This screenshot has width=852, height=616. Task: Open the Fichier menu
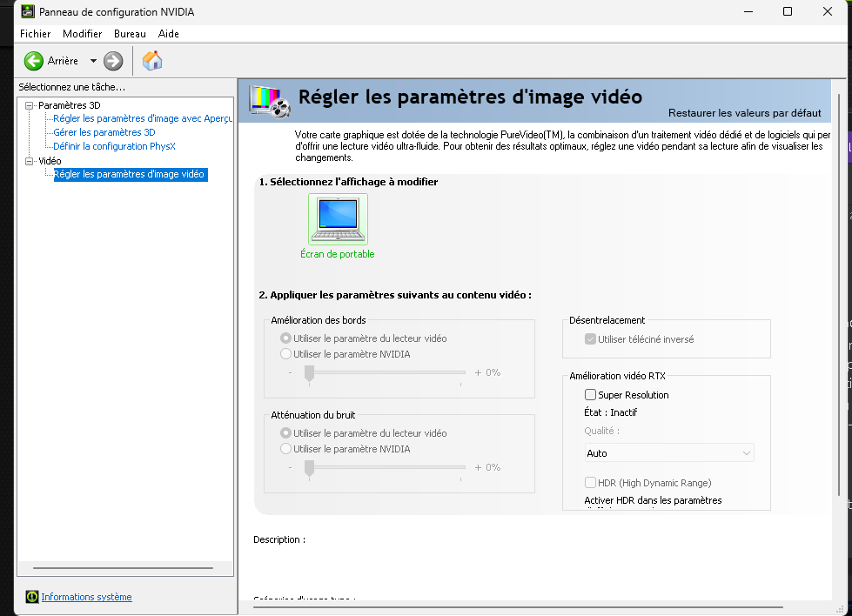[x=35, y=34]
